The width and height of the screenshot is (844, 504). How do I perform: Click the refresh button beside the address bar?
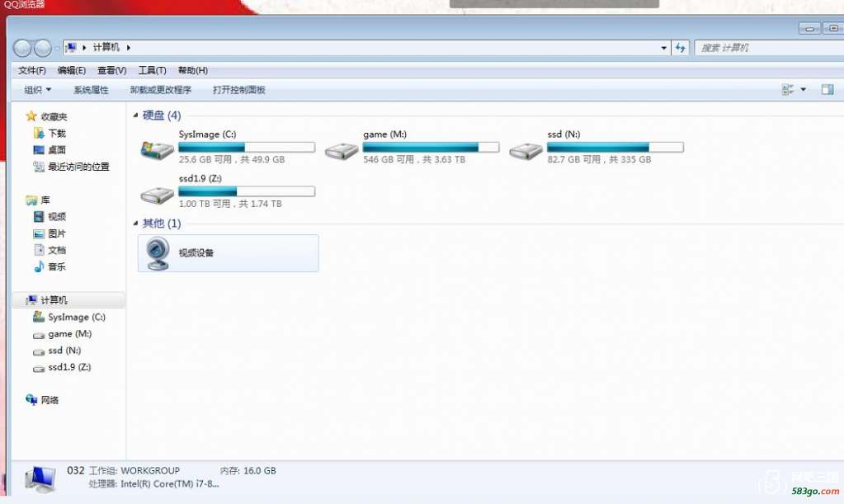click(x=681, y=48)
